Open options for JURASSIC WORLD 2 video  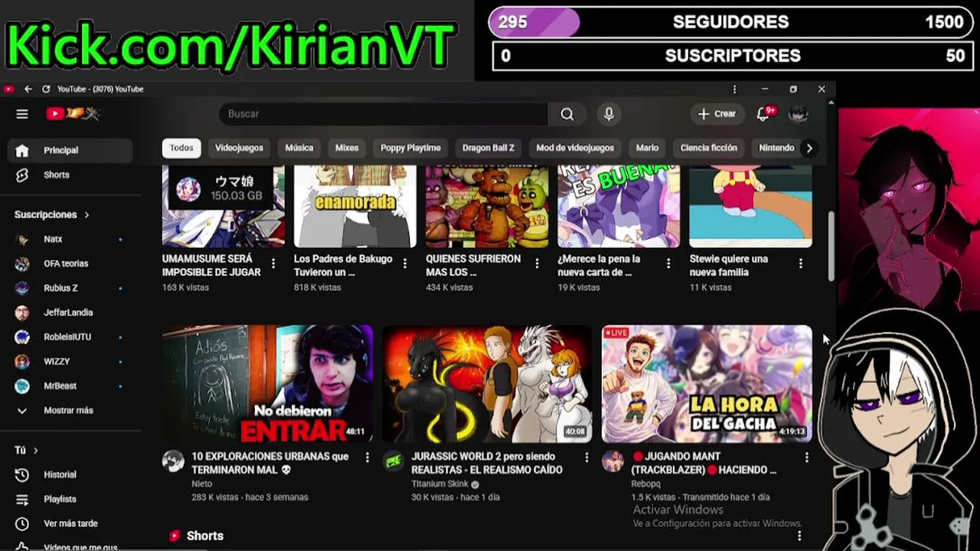(x=586, y=458)
